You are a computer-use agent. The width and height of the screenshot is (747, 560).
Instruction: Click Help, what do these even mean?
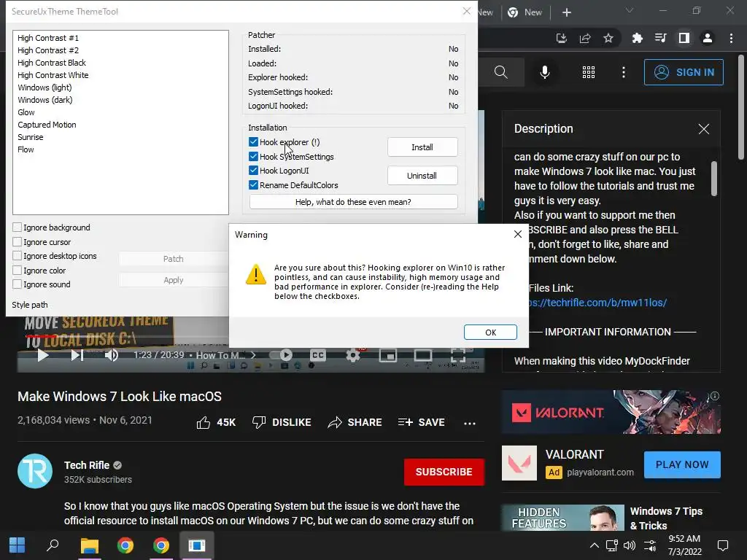pyautogui.click(x=353, y=202)
